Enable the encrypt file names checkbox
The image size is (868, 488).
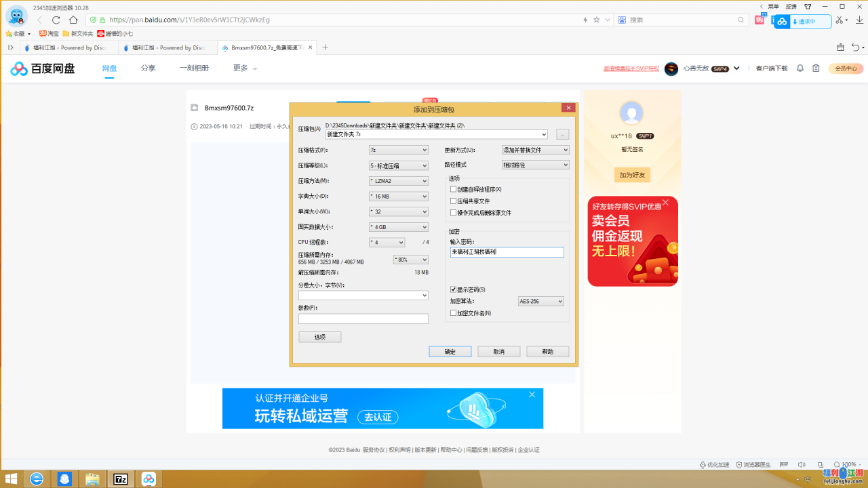click(x=454, y=313)
